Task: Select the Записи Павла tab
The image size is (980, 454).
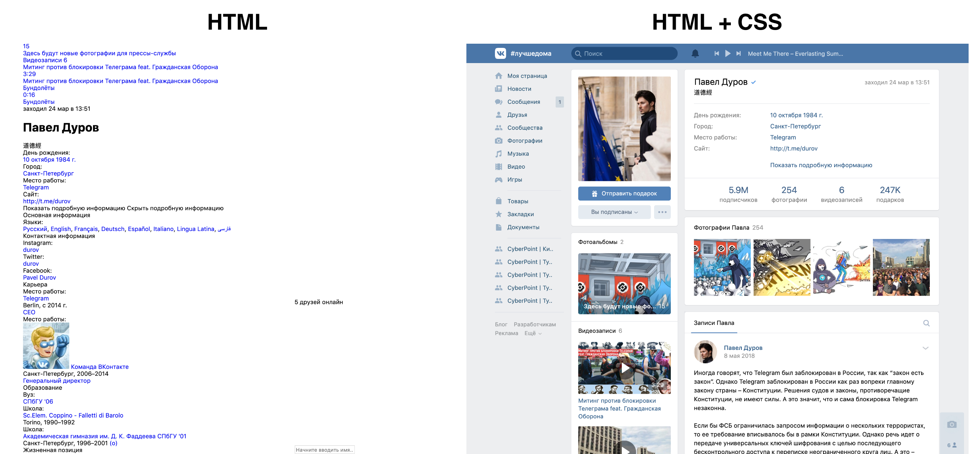Action: click(714, 323)
